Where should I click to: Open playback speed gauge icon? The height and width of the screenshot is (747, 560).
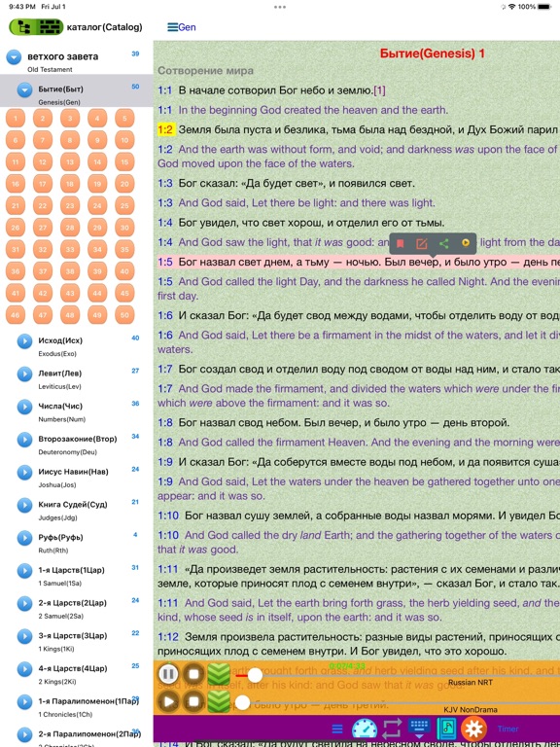[x=365, y=729]
